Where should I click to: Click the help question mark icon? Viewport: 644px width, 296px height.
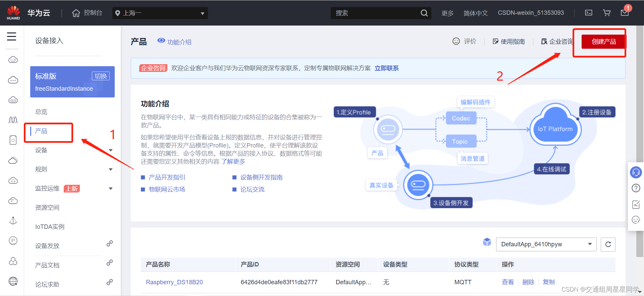[x=636, y=188]
